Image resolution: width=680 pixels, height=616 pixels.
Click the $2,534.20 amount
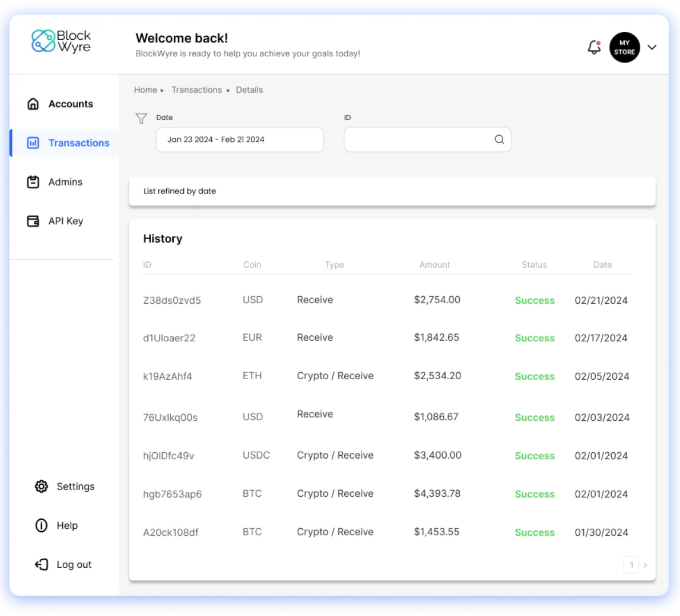(437, 376)
